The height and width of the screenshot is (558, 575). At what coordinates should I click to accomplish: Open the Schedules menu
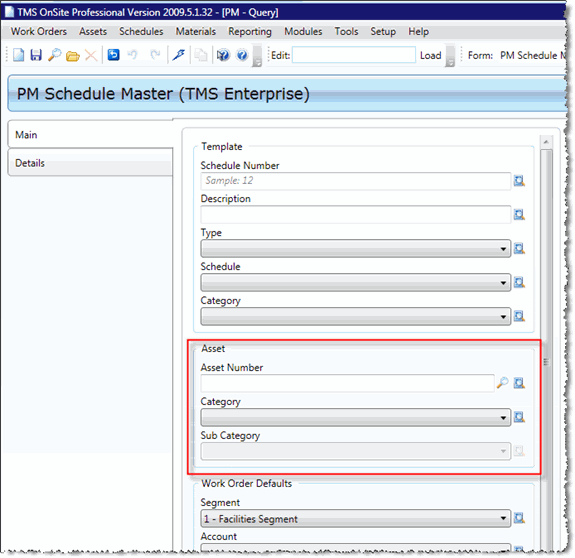141,32
